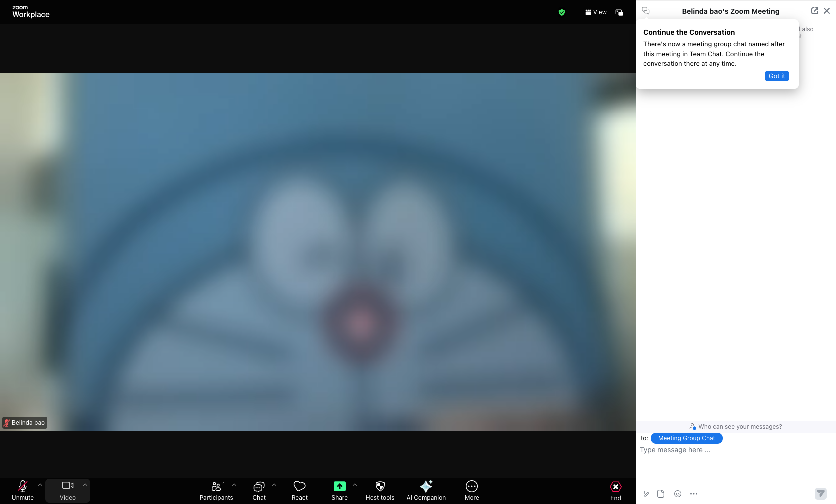The width and height of the screenshot is (836, 504).
Task: Click Got it on the conversation tip
Action: [x=777, y=76]
